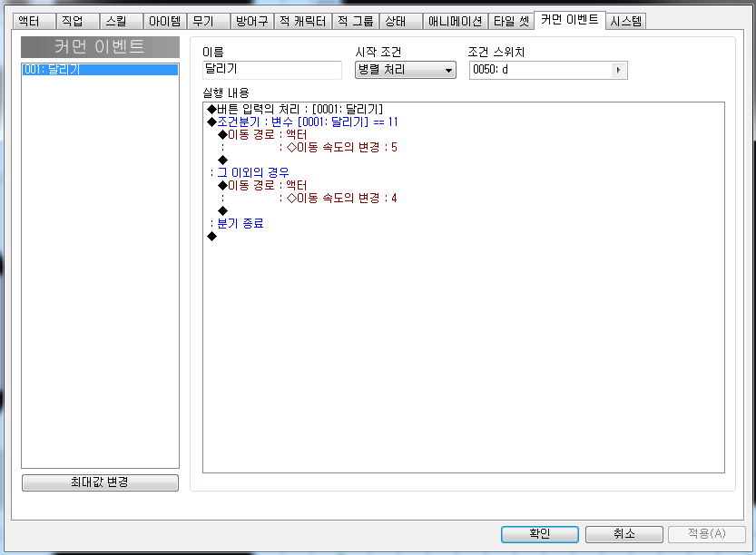Open the 애니메이션 tab
The height and width of the screenshot is (555, 756).
click(456, 21)
